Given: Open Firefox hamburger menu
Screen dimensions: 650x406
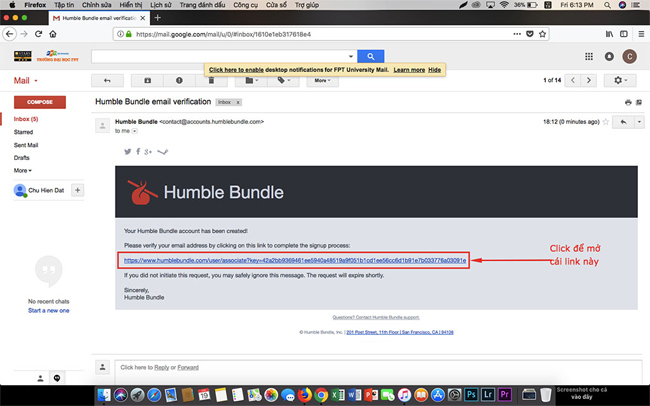Looking at the screenshot, I should point(641,34).
